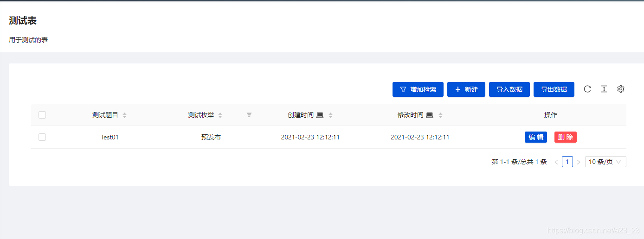Open the table density icon
The width and height of the screenshot is (644, 239).
pyautogui.click(x=604, y=89)
